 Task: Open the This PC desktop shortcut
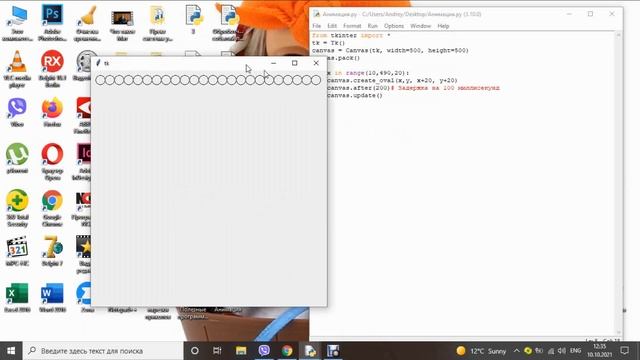[x=17, y=22]
